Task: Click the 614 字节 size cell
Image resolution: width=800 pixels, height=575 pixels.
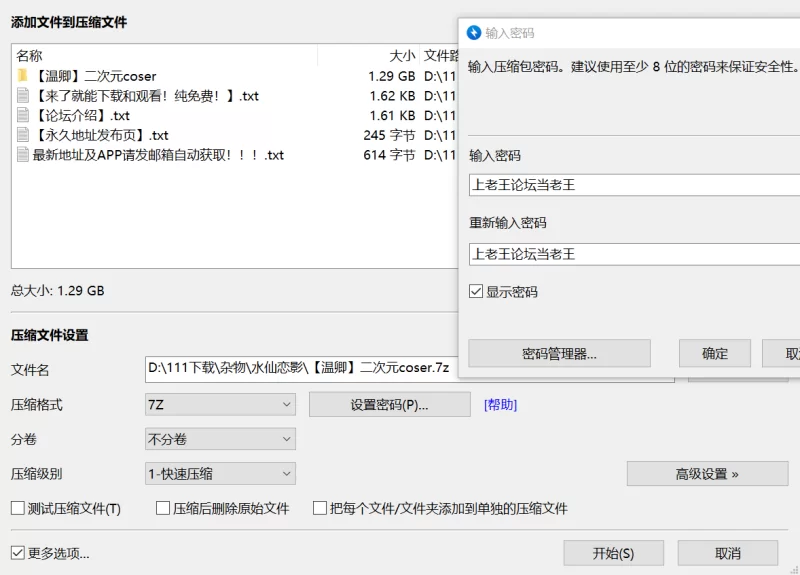Action: coord(389,155)
